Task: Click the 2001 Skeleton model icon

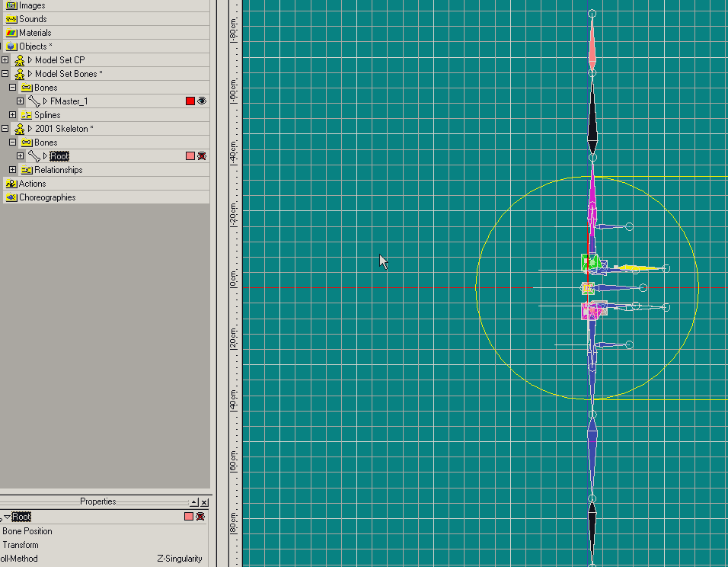Action: pyautogui.click(x=20, y=129)
